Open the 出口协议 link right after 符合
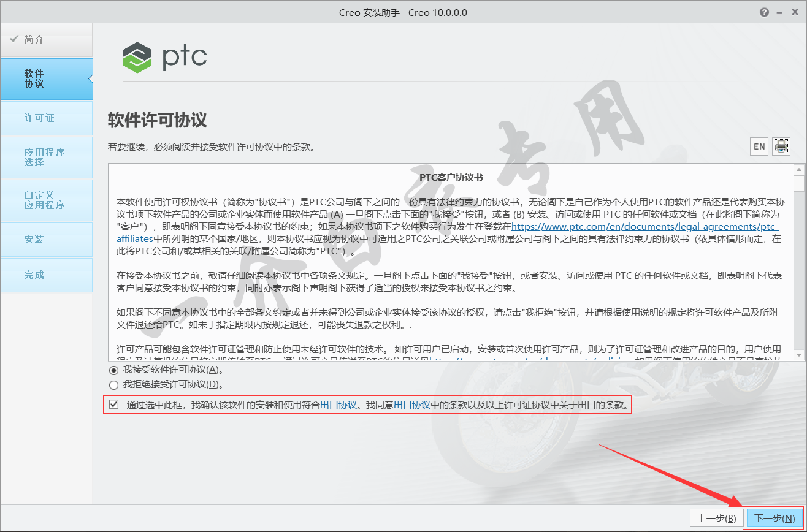This screenshot has height=532, width=807. (338, 405)
